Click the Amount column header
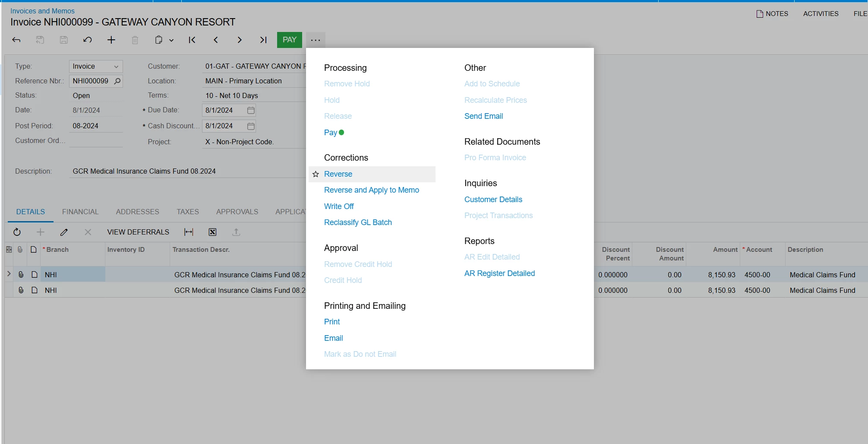 coord(725,250)
